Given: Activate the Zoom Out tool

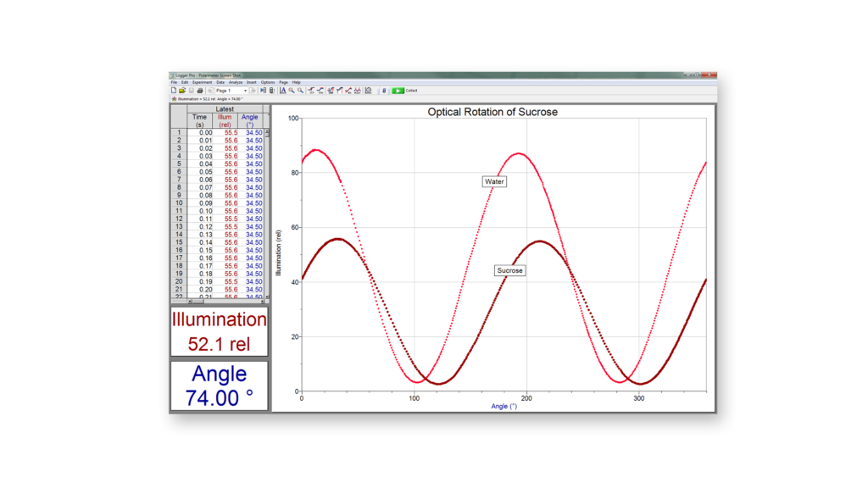Looking at the screenshot, I should point(299,91).
